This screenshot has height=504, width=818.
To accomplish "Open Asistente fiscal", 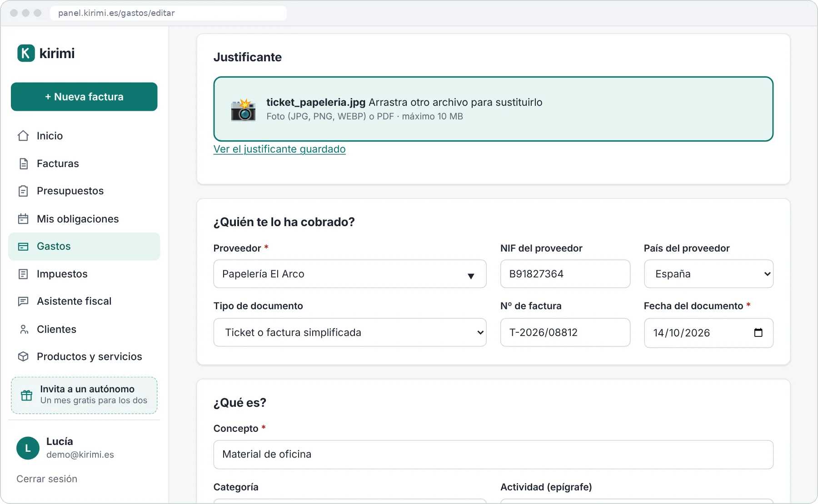I will tap(84, 301).
